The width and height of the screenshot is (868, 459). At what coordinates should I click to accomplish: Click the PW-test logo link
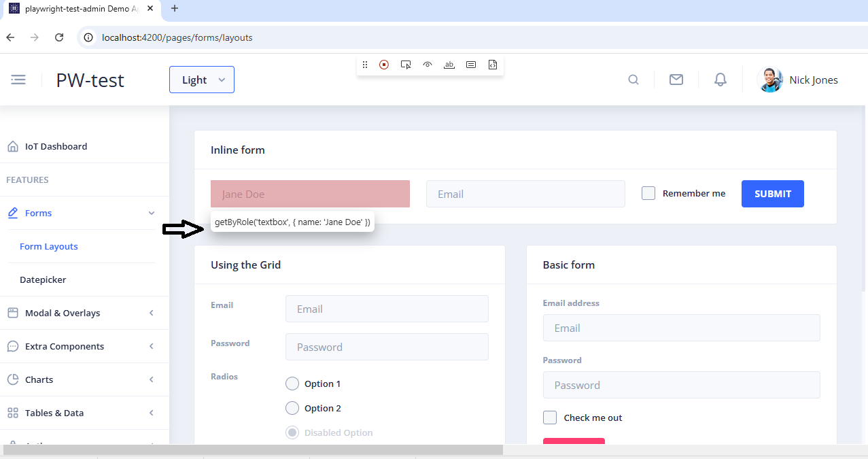pos(90,80)
